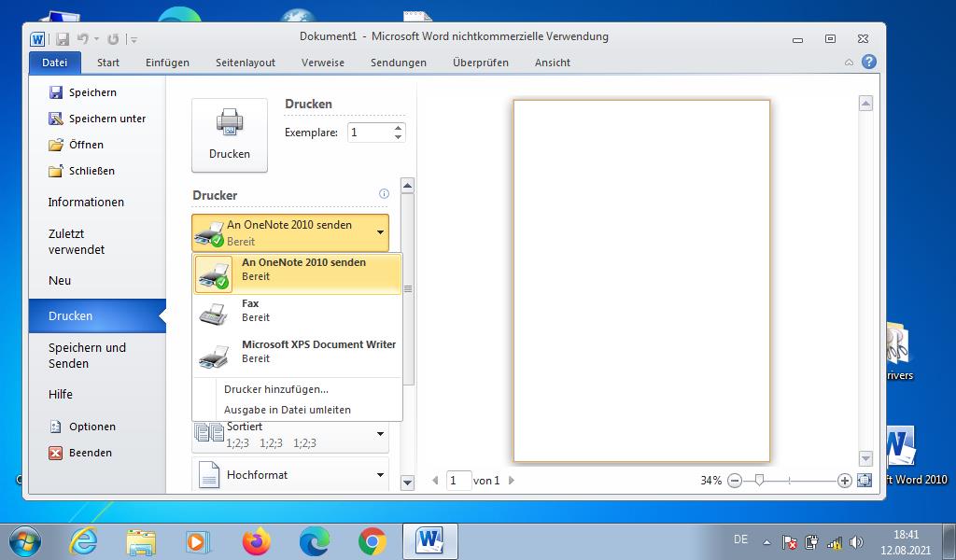Go to previous preview page arrow
956x560 pixels.
click(435, 480)
